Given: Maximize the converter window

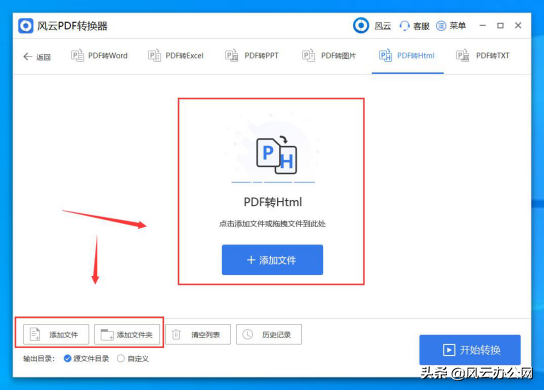Looking at the screenshot, I should [500, 25].
